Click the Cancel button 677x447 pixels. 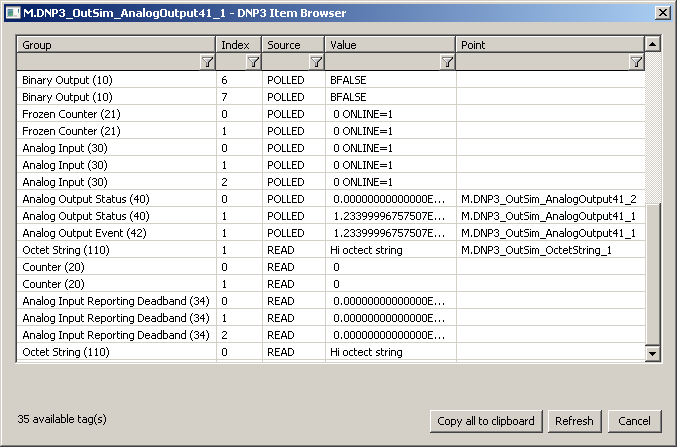tap(634, 421)
